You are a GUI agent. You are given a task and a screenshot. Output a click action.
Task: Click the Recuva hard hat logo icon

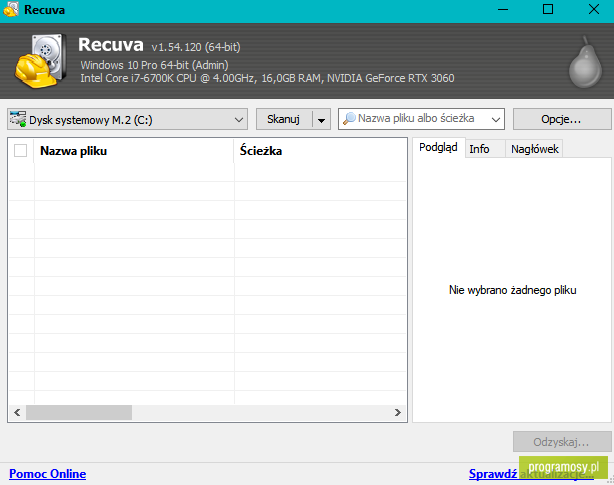[x=41, y=61]
